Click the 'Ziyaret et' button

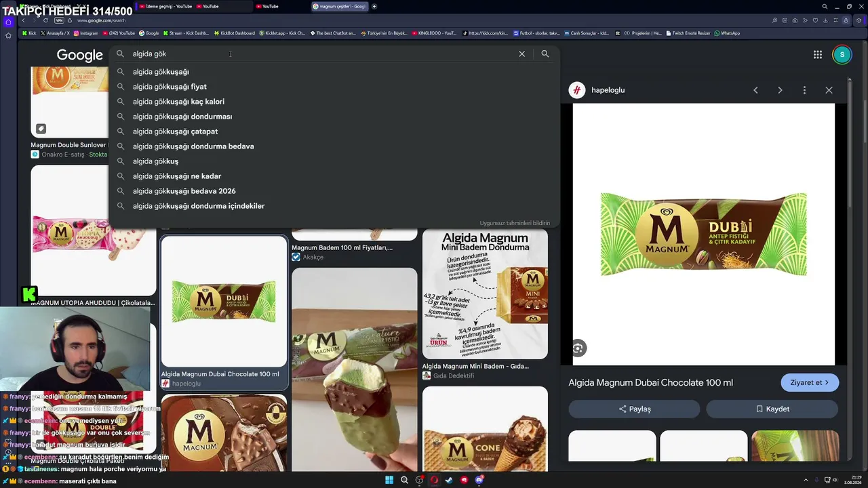click(810, 382)
